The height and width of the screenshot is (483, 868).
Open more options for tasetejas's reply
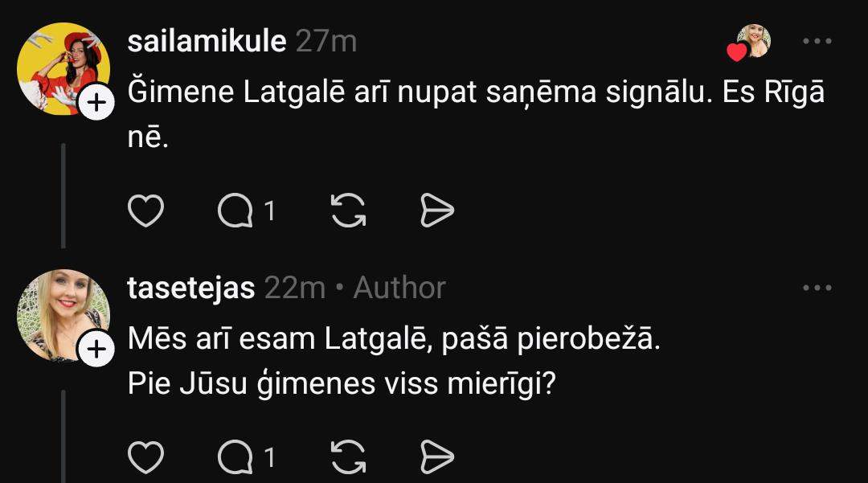click(817, 288)
